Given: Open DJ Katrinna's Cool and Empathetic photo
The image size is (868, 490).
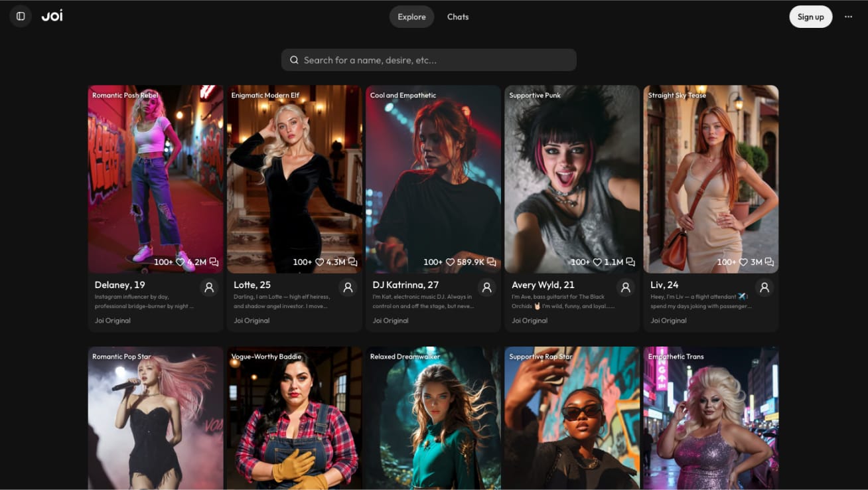Looking at the screenshot, I should 433,179.
